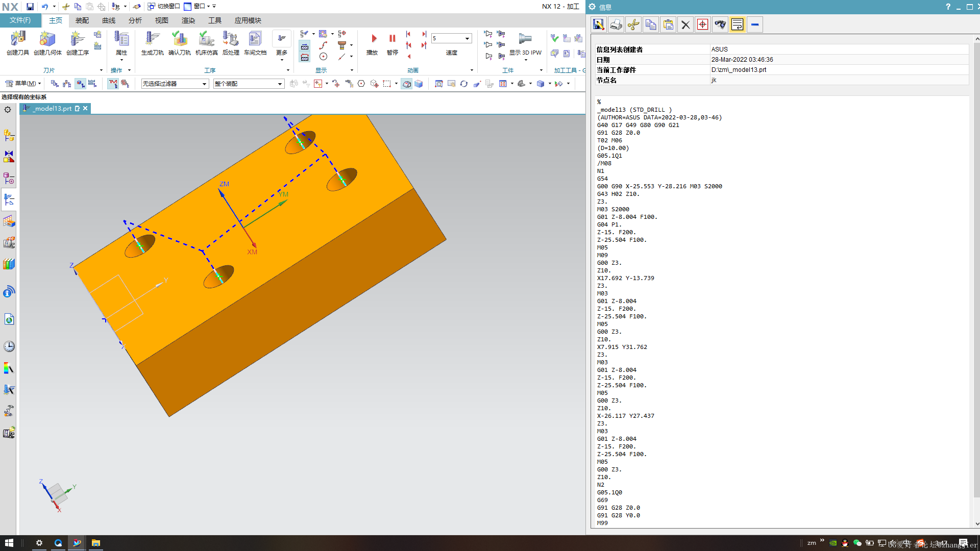Image resolution: width=980 pixels, height=551 pixels.
Task: Open the 菜单(M) menu dropdown
Action: pos(23,84)
